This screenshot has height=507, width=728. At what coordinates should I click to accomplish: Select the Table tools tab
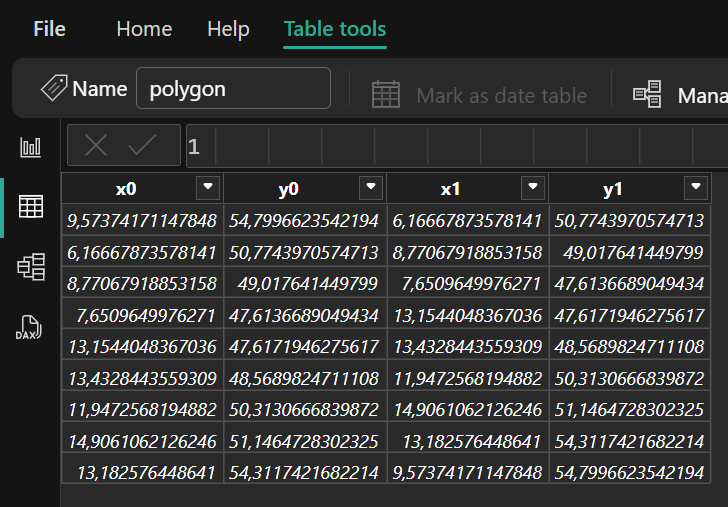(x=335, y=29)
